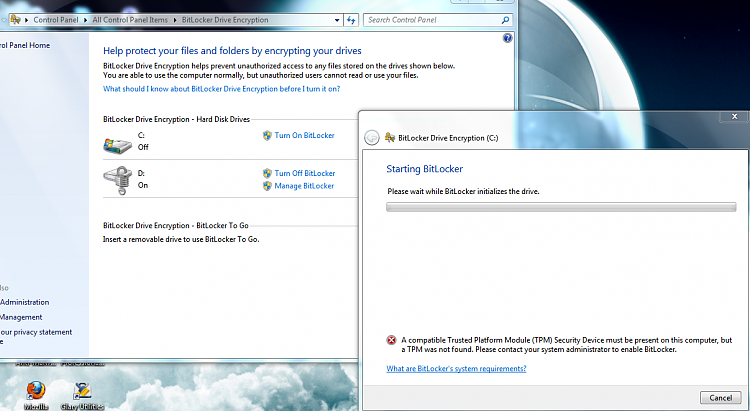750x411 pixels.
Task: Click the search magnifier icon in Control Panel
Action: (x=505, y=20)
